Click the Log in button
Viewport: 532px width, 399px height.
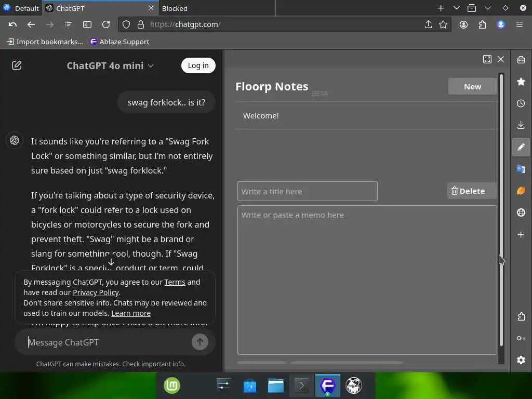[198, 65]
